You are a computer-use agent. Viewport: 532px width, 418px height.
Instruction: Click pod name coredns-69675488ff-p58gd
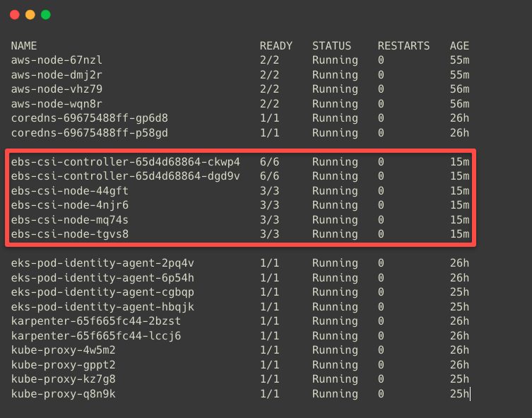90,133
